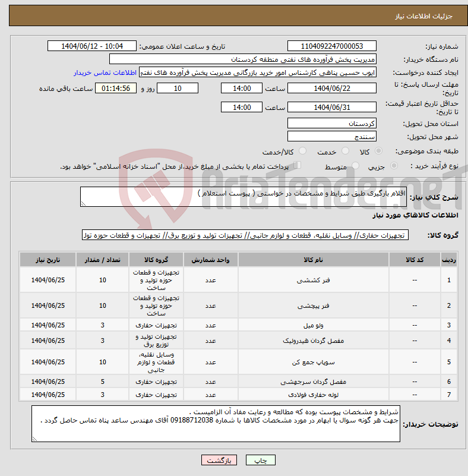Screen dimensions: 468x476
Task: Click the response deadline date 1404/06/22
Action: click(x=332, y=89)
